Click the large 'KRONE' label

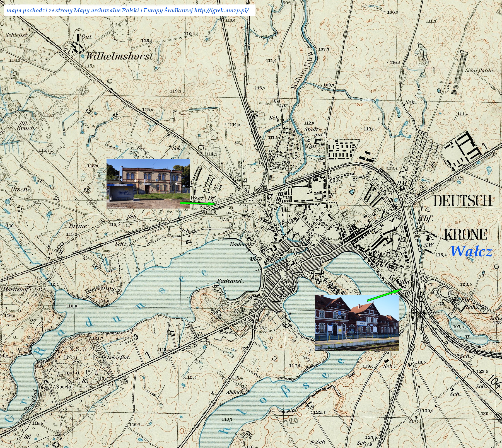coord(465,234)
